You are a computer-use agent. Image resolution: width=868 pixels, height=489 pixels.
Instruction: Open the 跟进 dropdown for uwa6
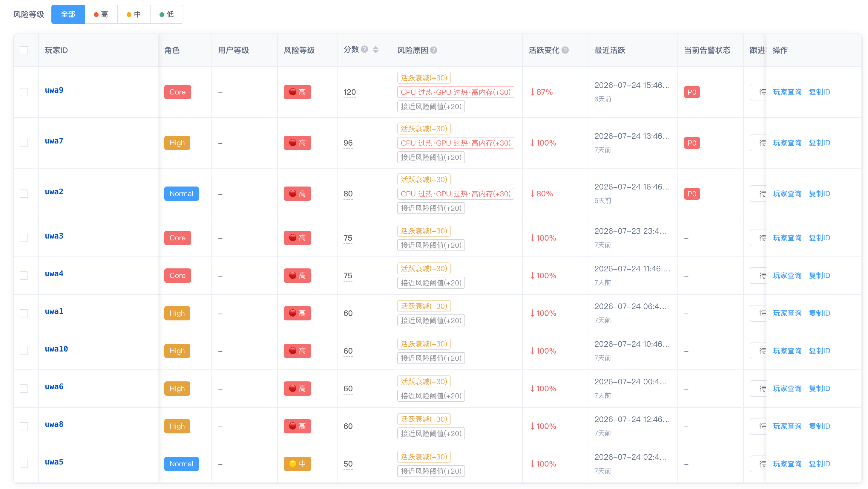coord(758,389)
